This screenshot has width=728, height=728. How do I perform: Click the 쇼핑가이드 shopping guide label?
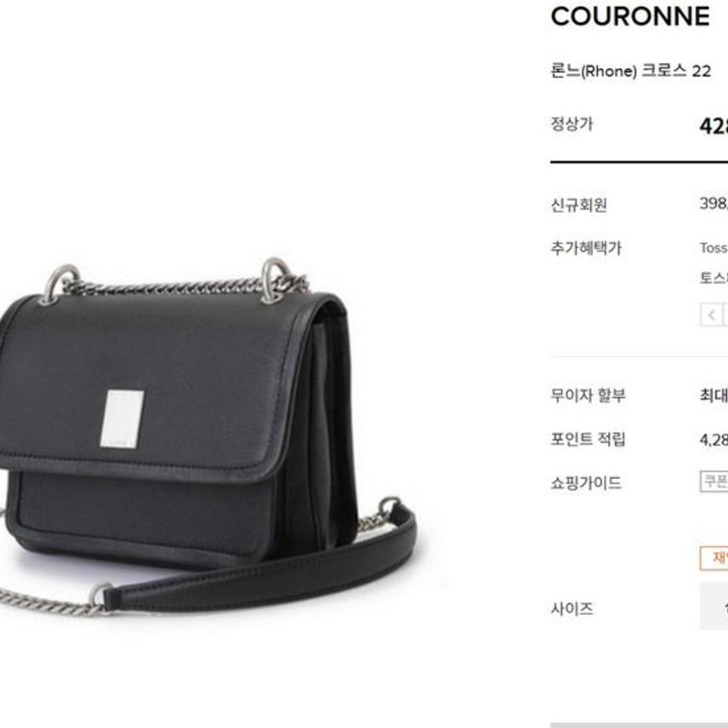pos(586,483)
